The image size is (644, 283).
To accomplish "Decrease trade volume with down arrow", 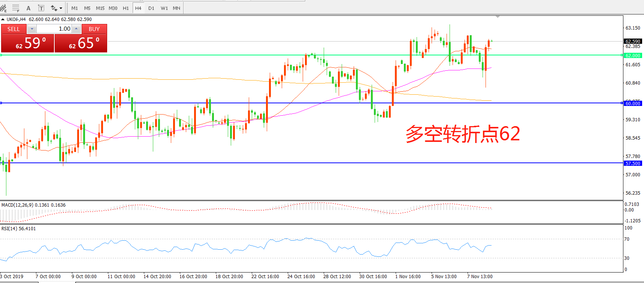I will click(x=32, y=29).
